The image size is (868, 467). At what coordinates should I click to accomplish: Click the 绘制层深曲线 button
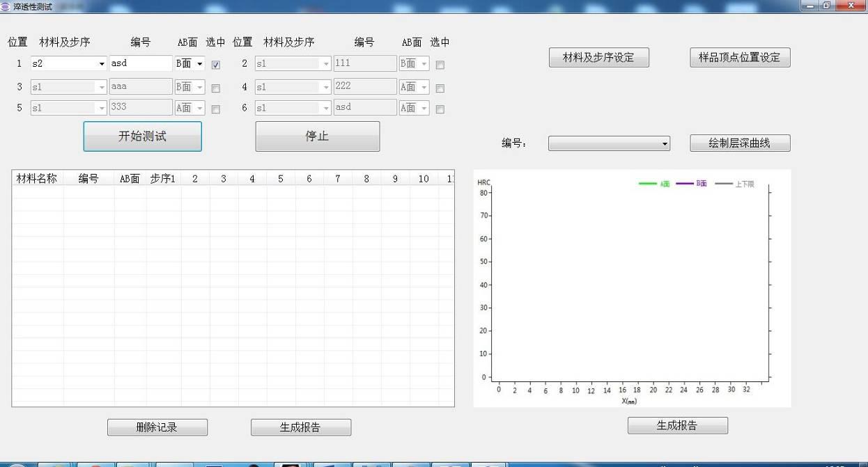click(x=739, y=143)
